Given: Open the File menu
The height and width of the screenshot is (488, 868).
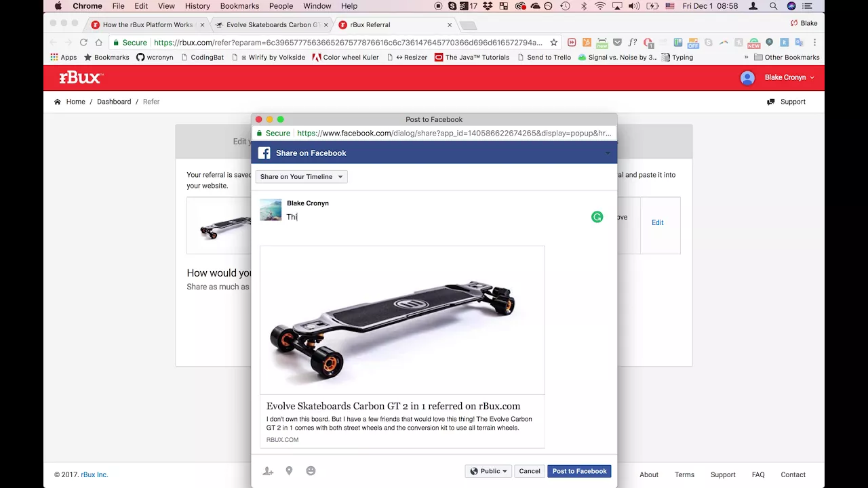Looking at the screenshot, I should point(118,6).
